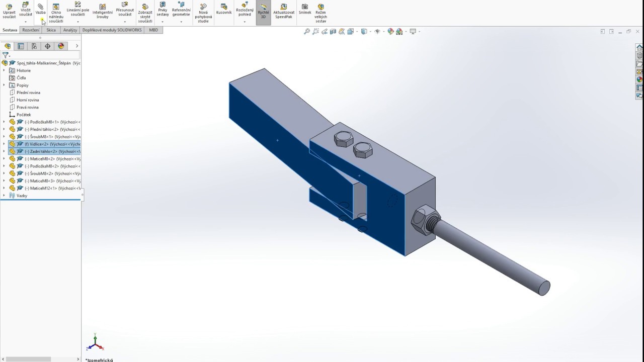Click Aktualizovat SpeedPak

point(284,12)
